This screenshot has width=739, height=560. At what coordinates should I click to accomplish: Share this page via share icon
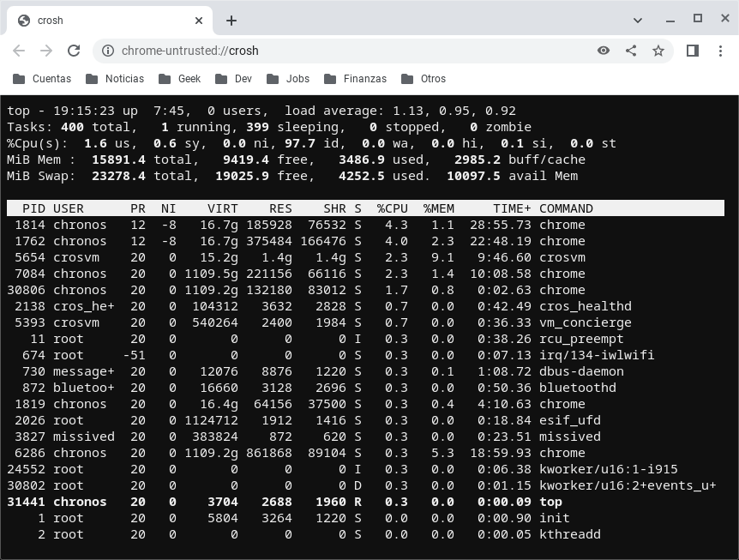(631, 51)
